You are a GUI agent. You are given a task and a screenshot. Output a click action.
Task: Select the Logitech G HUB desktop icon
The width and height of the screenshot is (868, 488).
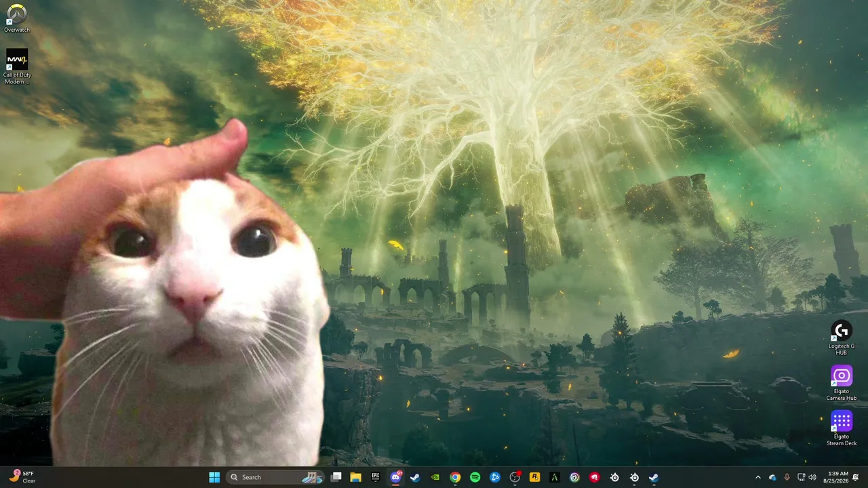pyautogui.click(x=842, y=338)
